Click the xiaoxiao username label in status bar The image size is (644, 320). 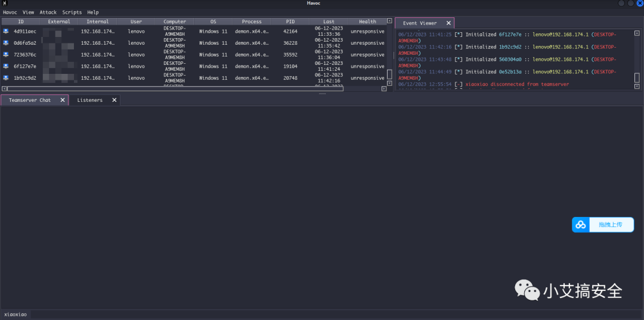(x=15, y=315)
